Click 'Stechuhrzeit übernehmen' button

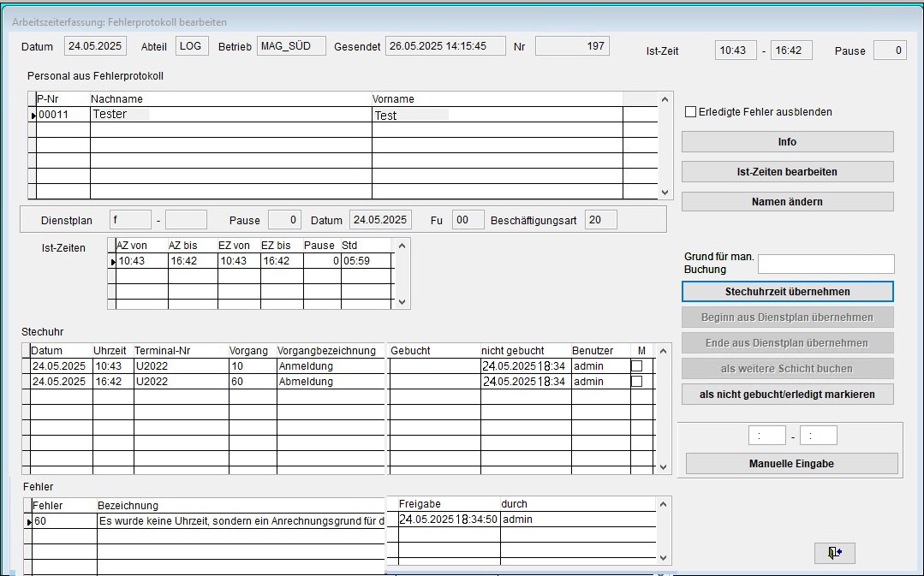click(787, 292)
